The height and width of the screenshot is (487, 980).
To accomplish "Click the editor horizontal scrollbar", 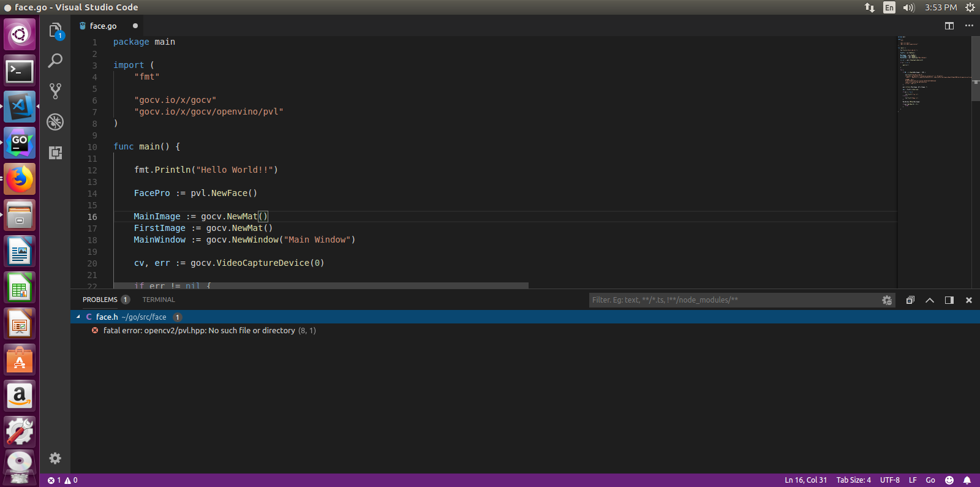I will (322, 285).
